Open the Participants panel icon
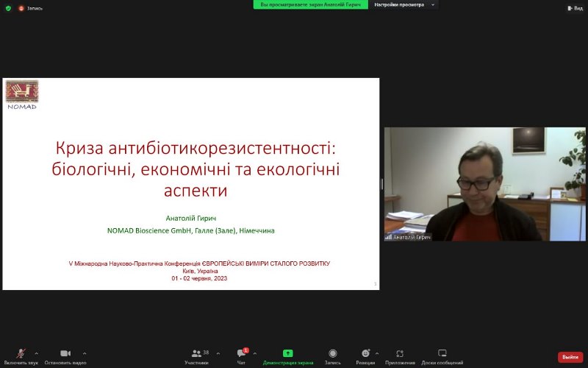 click(196, 353)
